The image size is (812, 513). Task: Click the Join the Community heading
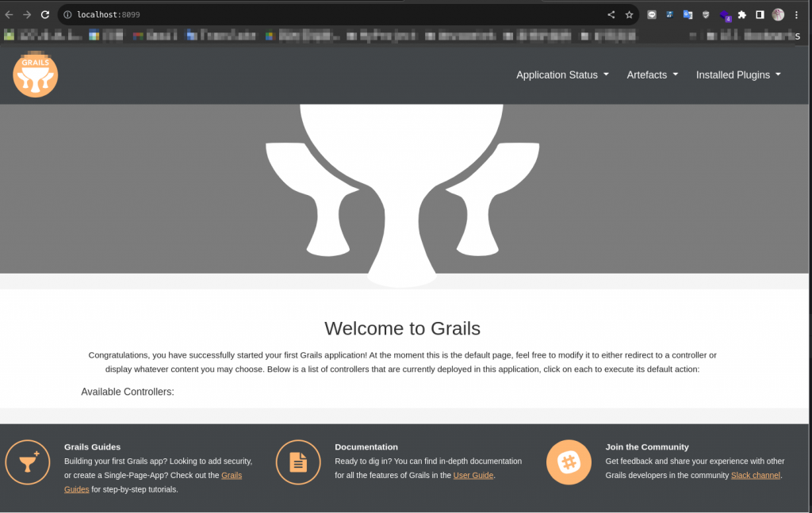(647, 446)
